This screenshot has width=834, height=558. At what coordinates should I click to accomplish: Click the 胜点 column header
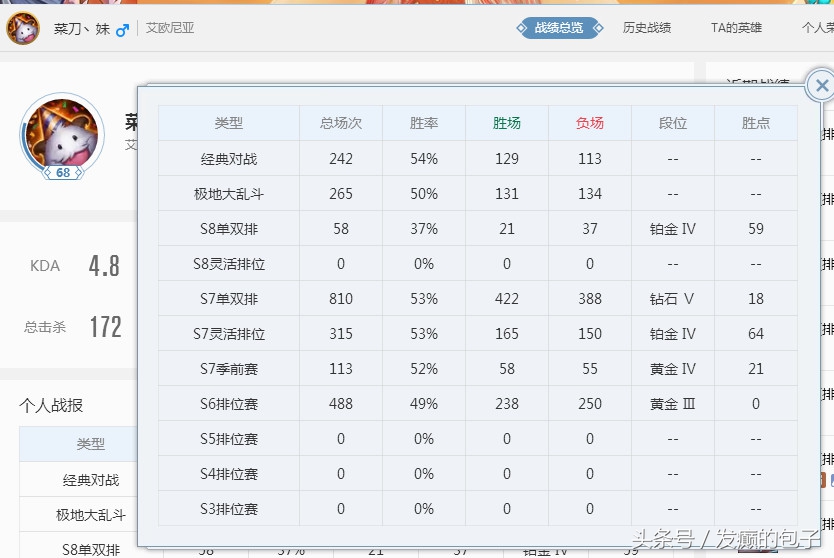756,123
